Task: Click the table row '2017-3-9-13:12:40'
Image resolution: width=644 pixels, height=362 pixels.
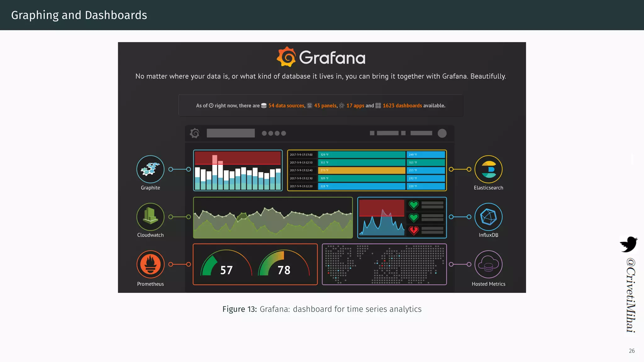Action: pos(367,170)
